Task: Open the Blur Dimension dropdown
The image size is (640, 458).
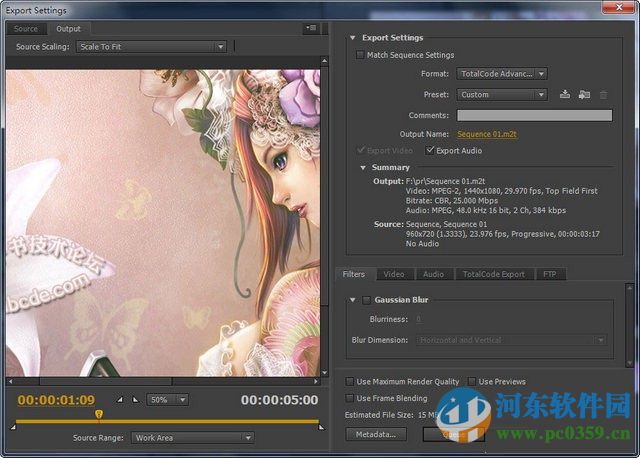Action: (x=511, y=340)
